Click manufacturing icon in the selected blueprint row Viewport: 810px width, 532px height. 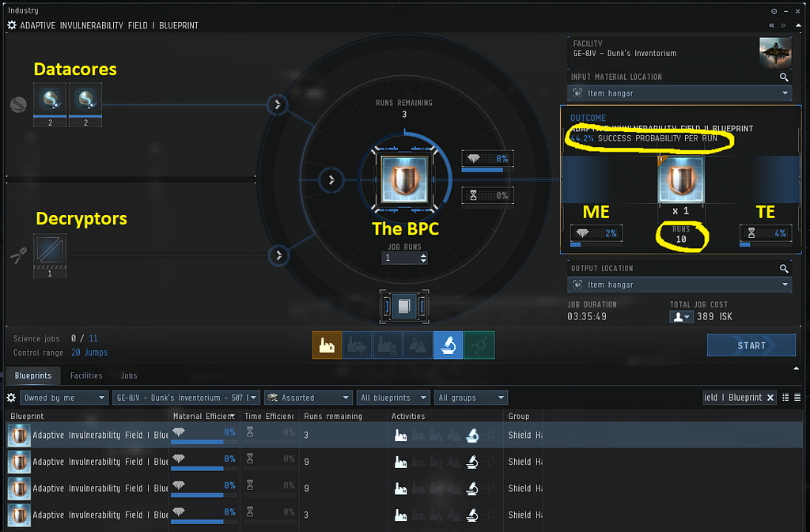pyautogui.click(x=400, y=436)
